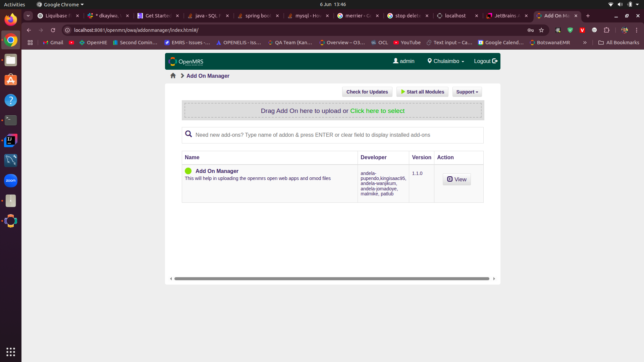The width and height of the screenshot is (644, 362).
Task: Open clock and calendar in top bar
Action: point(333,4)
